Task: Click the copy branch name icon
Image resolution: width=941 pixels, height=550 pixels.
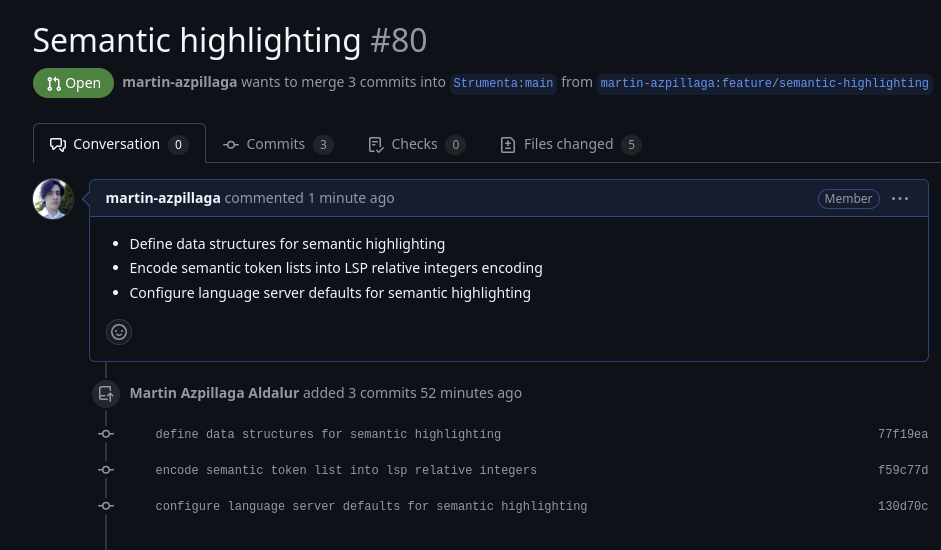Action: click(x=936, y=83)
